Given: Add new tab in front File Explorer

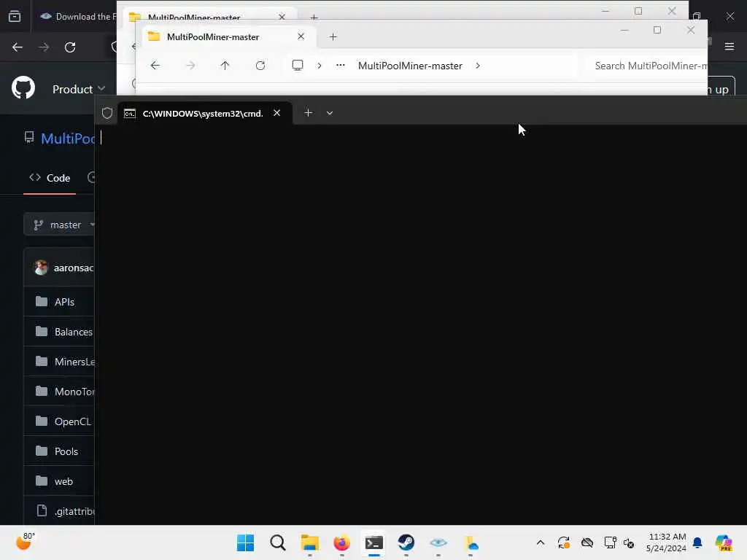Looking at the screenshot, I should (333, 36).
